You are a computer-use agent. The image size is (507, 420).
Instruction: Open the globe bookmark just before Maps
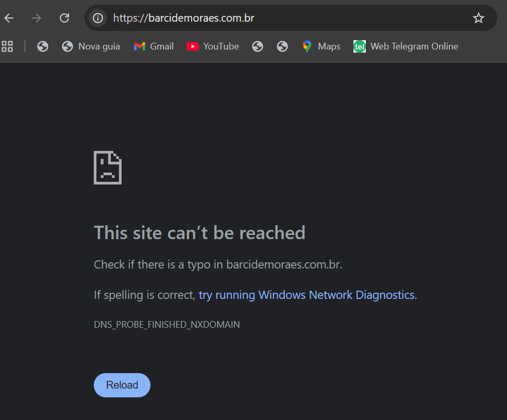(282, 46)
